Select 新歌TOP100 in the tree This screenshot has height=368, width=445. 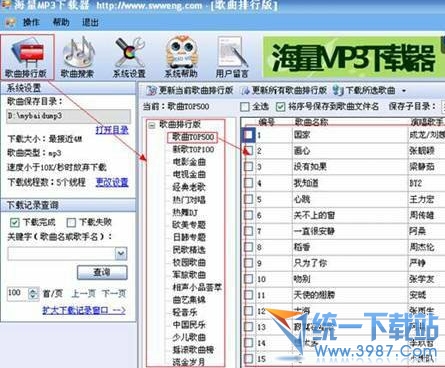(193, 150)
